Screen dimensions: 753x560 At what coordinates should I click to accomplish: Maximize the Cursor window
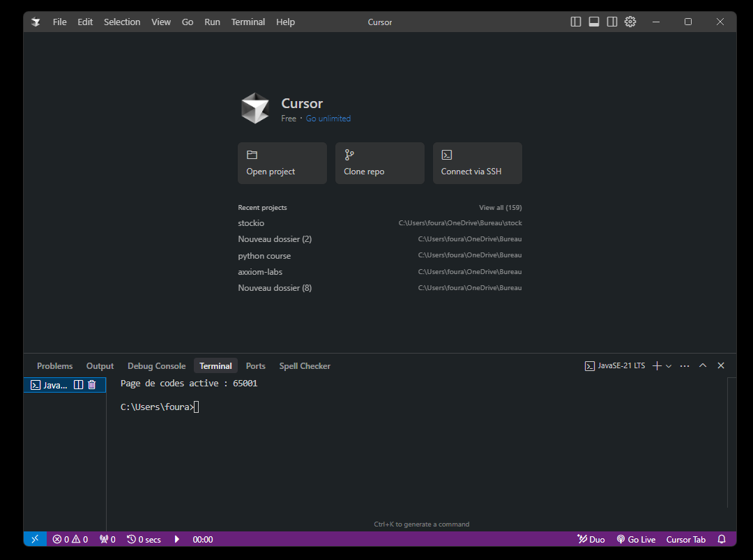[688, 22]
